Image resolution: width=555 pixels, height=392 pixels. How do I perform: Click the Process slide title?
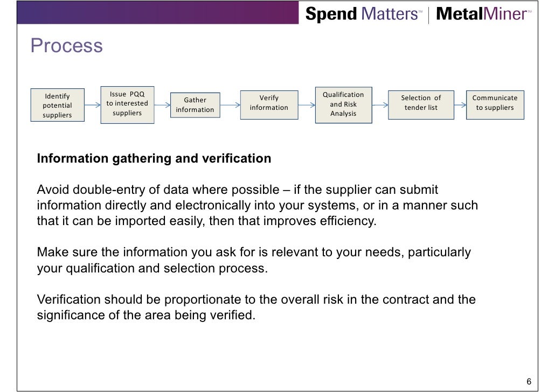click(66, 46)
